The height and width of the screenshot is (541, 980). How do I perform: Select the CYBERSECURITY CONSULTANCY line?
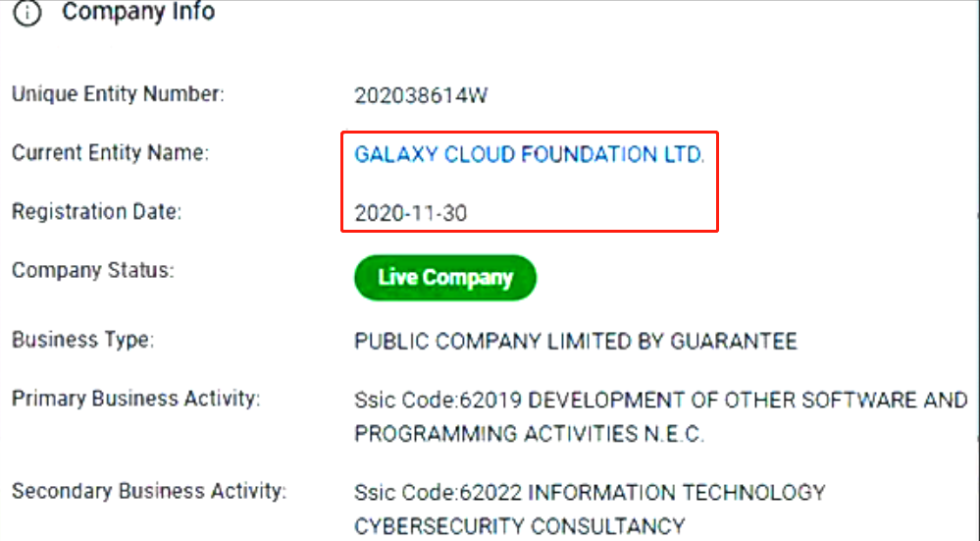[x=519, y=525]
